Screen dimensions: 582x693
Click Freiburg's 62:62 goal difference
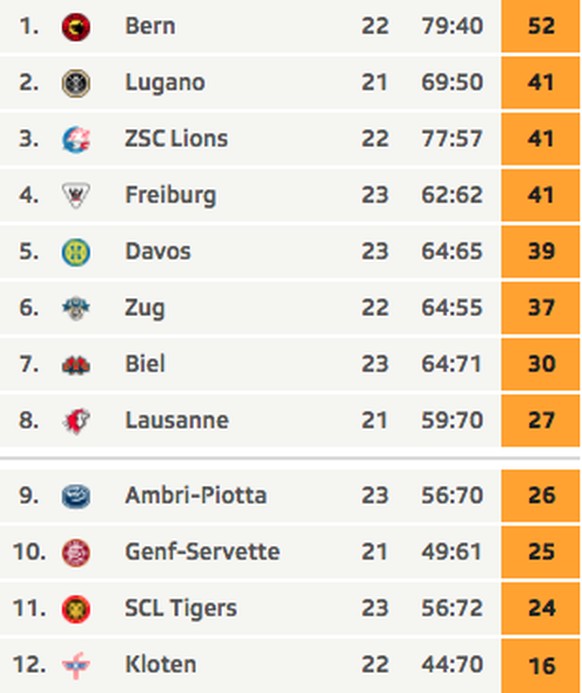(452, 195)
